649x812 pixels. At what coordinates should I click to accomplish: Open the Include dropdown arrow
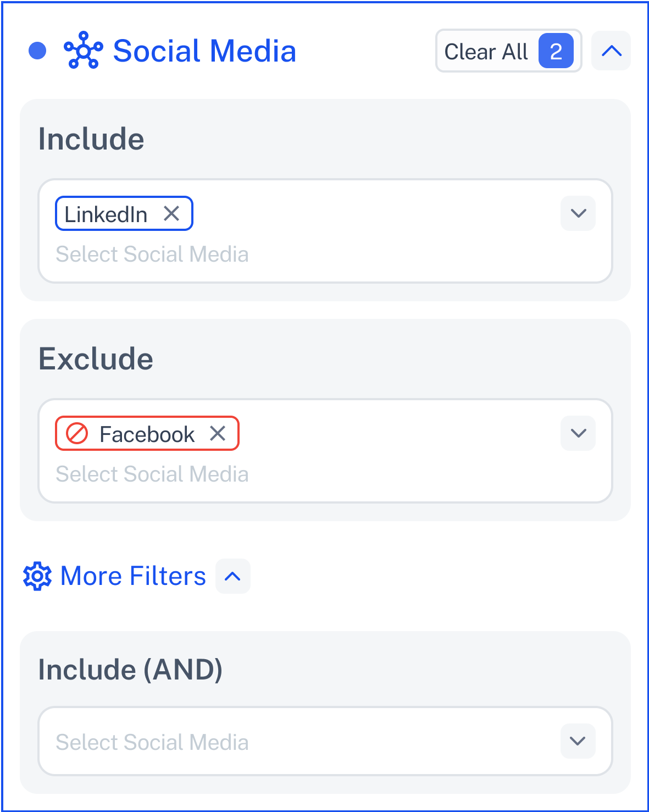[x=578, y=213]
